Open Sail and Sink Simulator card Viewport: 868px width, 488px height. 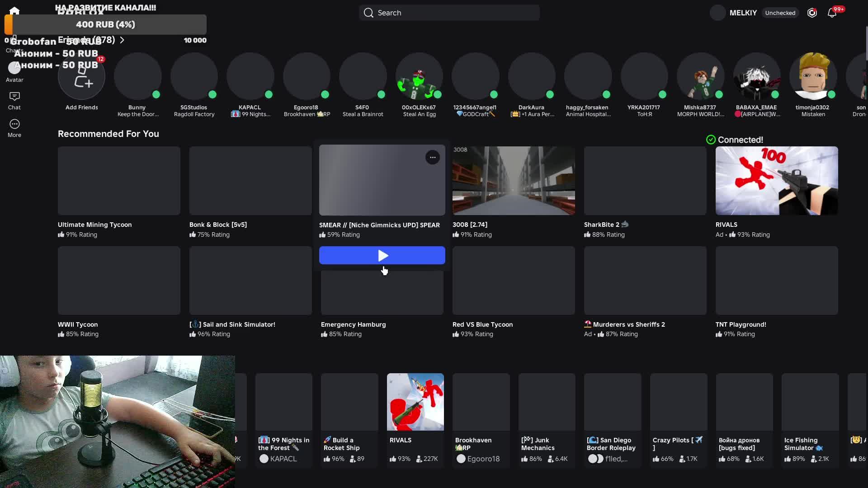click(250, 292)
